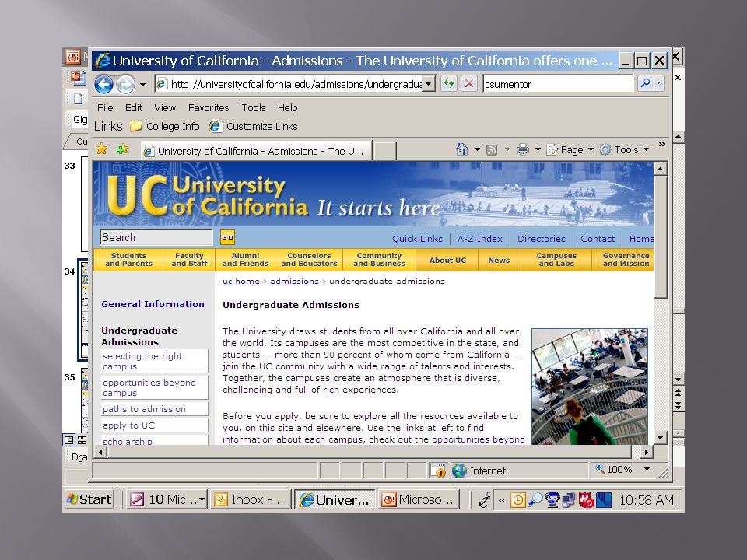
Task: Click horizontal scrollbar right arrow
Action: [646, 451]
